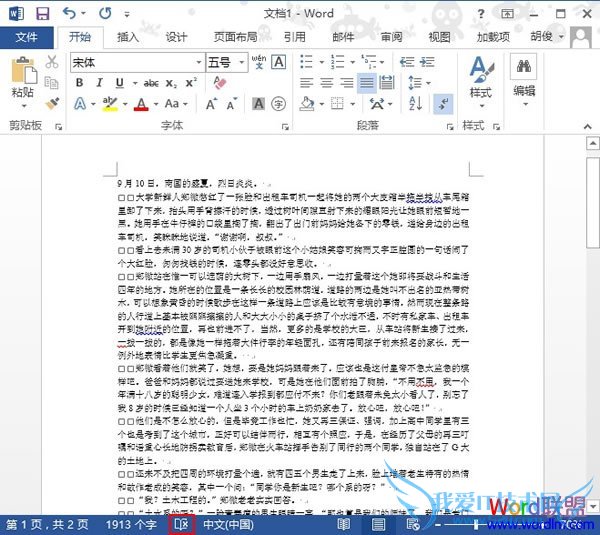
Task: Expand the font size dropdown showing 五号
Action: point(240,62)
